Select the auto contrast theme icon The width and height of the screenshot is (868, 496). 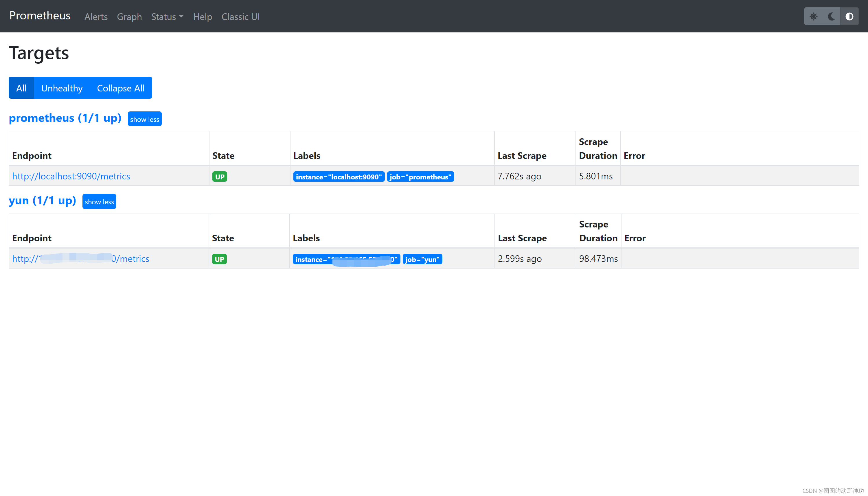point(849,16)
